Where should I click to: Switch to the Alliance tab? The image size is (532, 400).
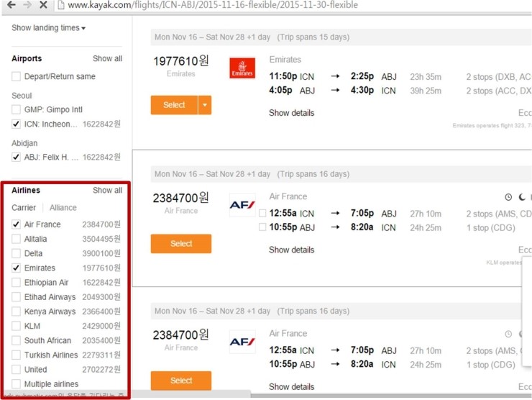pos(63,207)
